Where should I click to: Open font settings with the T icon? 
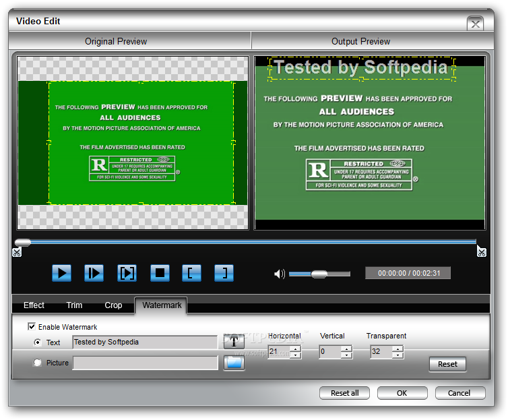pos(234,342)
